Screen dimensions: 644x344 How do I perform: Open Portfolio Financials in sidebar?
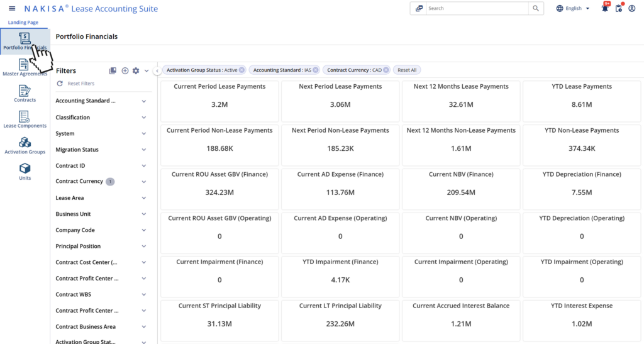pyautogui.click(x=25, y=41)
